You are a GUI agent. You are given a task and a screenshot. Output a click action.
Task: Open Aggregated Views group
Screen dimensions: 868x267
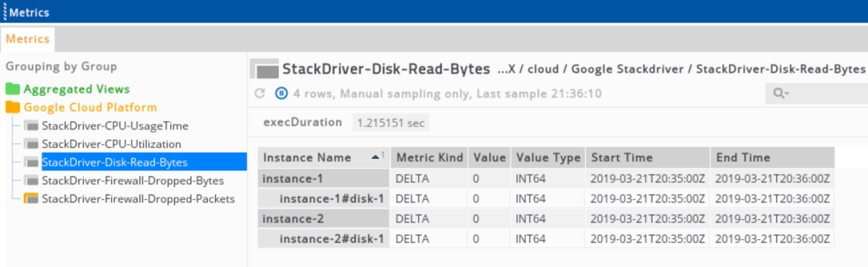(x=77, y=90)
